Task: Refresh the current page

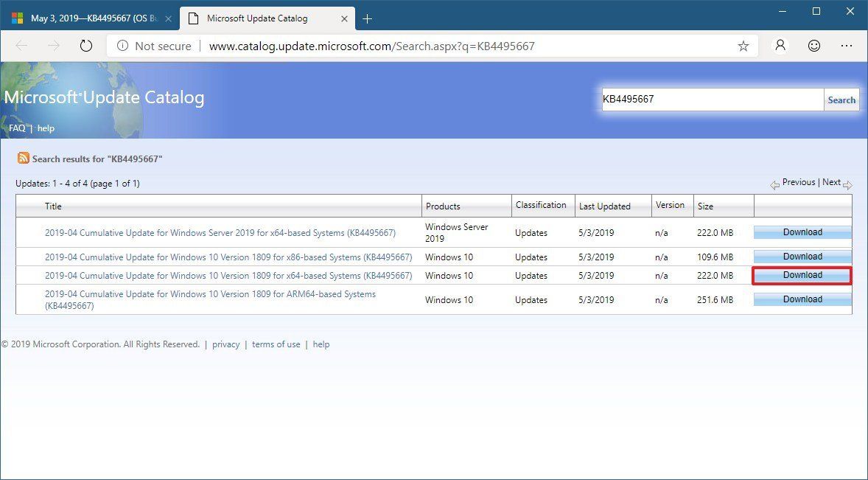Action: pyautogui.click(x=86, y=45)
